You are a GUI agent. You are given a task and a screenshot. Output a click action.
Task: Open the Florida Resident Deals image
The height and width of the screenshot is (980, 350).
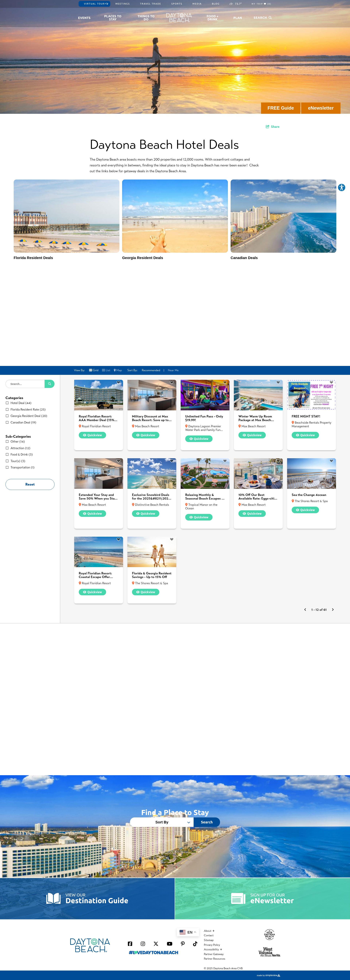click(67, 216)
